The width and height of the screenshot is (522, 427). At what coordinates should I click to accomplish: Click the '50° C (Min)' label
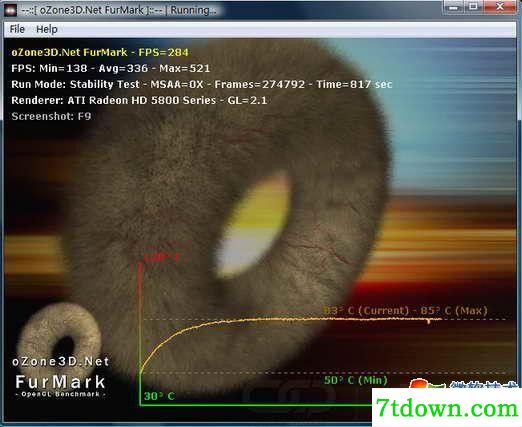(356, 380)
